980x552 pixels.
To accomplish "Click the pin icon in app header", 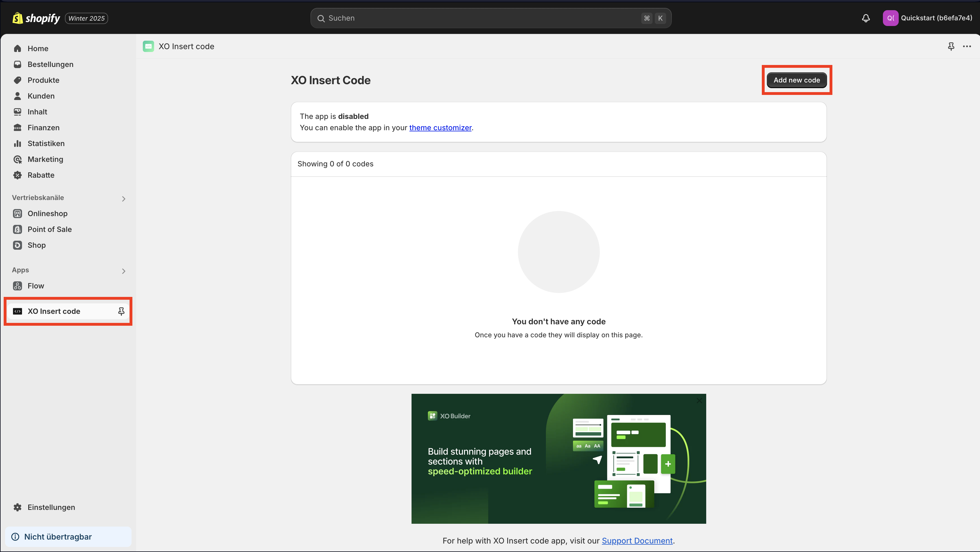I will 951,46.
